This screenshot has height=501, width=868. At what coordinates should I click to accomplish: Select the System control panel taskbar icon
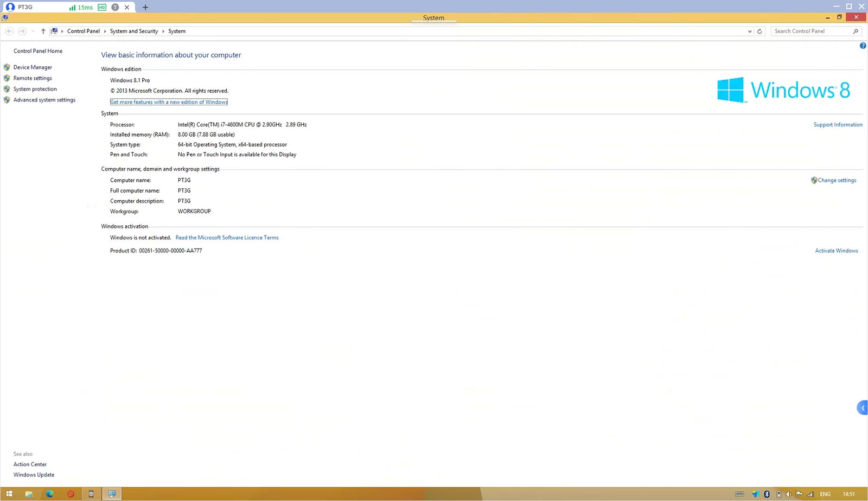pyautogui.click(x=112, y=494)
